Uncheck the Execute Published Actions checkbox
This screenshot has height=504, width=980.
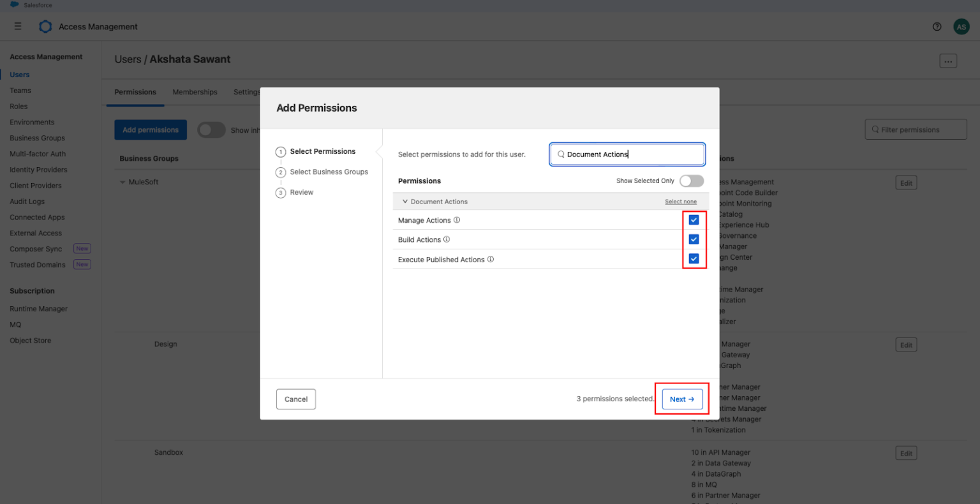tap(694, 259)
